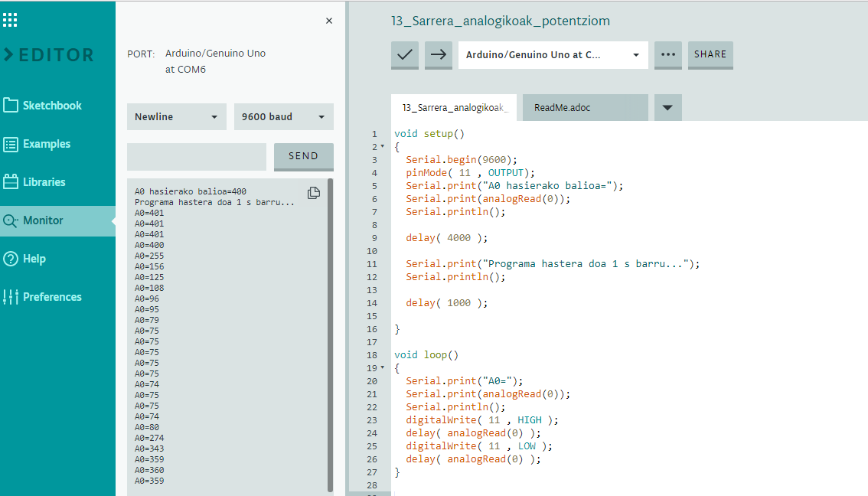Click the 'A0=255' output line
Image resolution: width=868 pixels, height=496 pixels.
[149, 256]
